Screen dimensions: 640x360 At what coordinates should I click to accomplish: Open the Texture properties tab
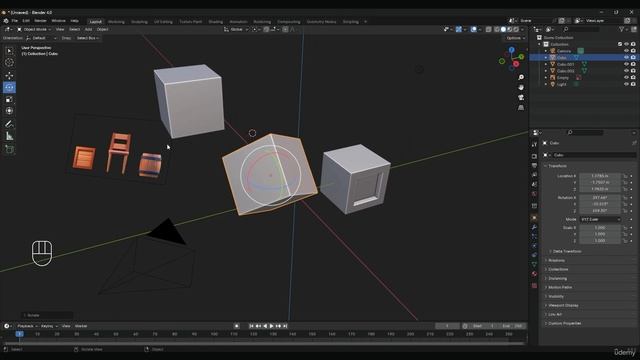click(534, 286)
